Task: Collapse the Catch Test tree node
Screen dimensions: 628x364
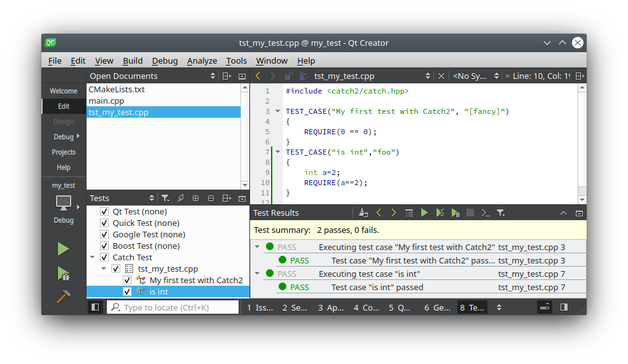Action: pos(93,258)
